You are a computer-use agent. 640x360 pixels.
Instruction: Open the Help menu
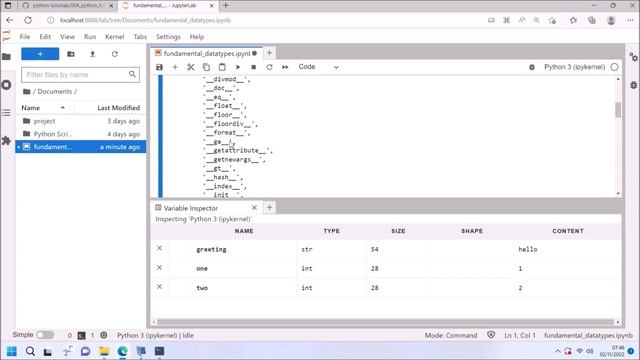[197, 37]
